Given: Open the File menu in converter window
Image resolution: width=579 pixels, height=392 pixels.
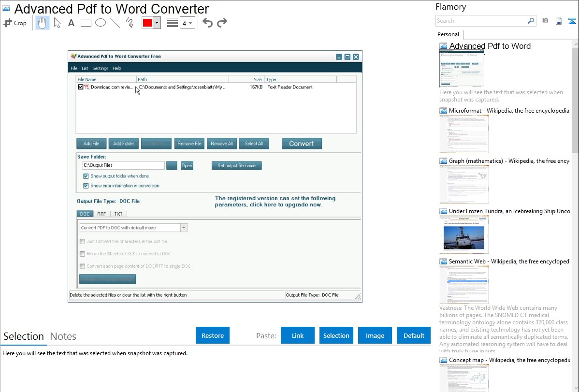Looking at the screenshot, I should pyautogui.click(x=74, y=68).
